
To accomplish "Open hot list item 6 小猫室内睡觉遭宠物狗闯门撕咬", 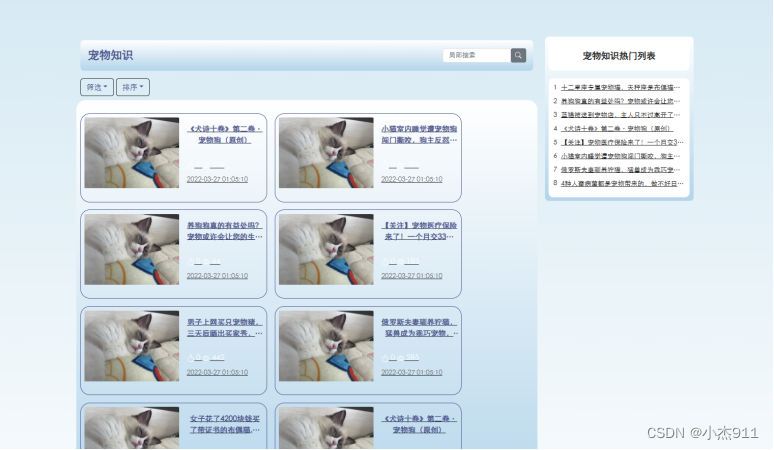I will 620,156.
